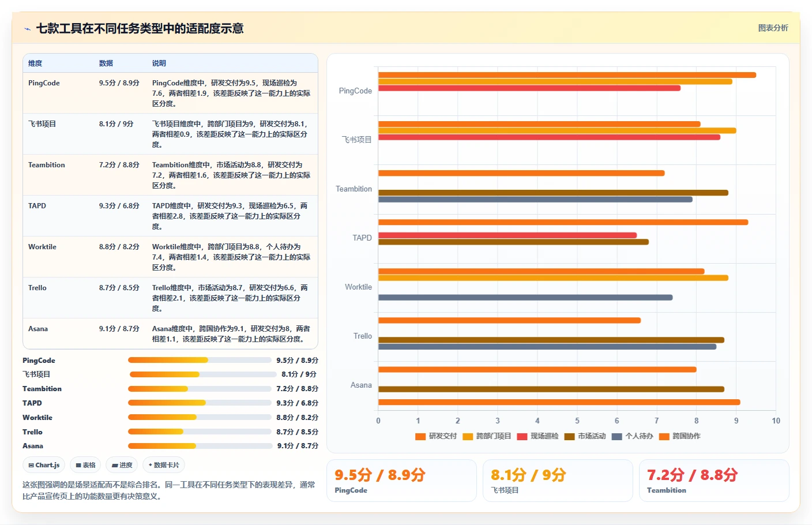Click the Trello progress bar

click(200, 432)
